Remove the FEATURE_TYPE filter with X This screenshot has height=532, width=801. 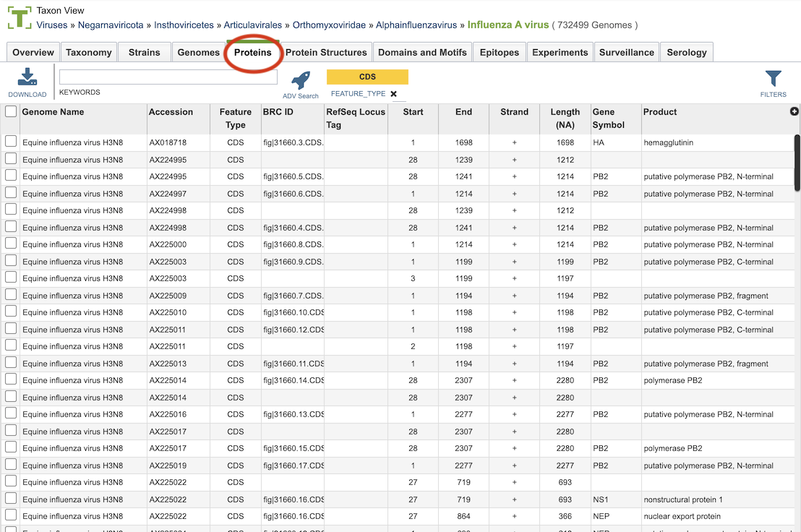click(393, 94)
